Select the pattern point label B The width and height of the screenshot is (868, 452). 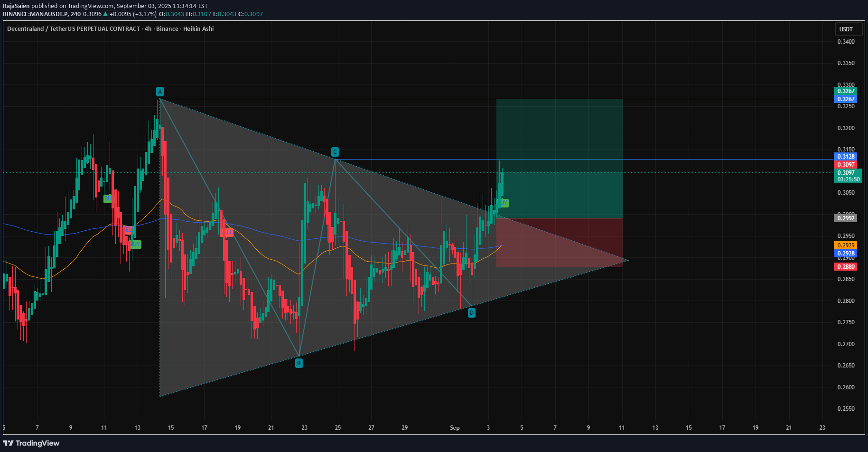pos(299,363)
